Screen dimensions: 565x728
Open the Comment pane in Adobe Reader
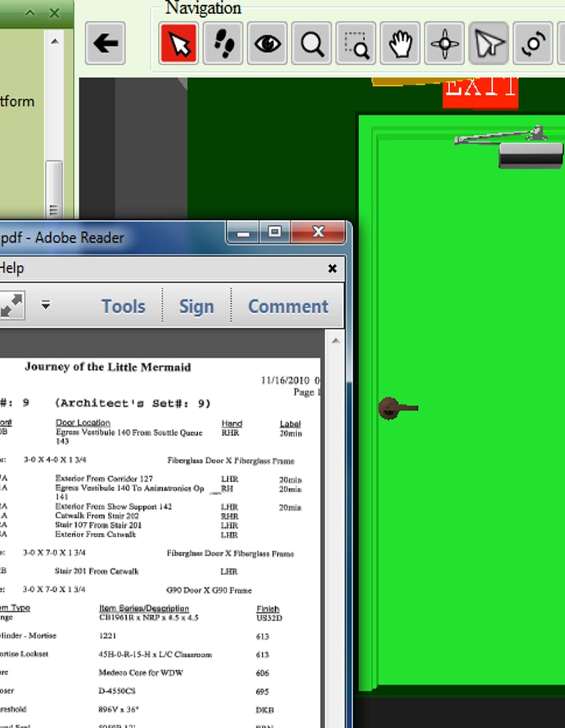click(x=288, y=306)
